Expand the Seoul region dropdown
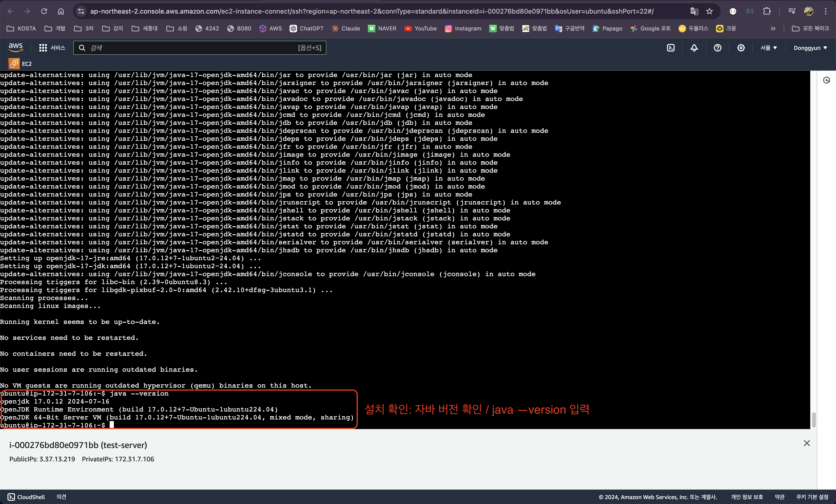The image size is (836, 504). (x=769, y=48)
